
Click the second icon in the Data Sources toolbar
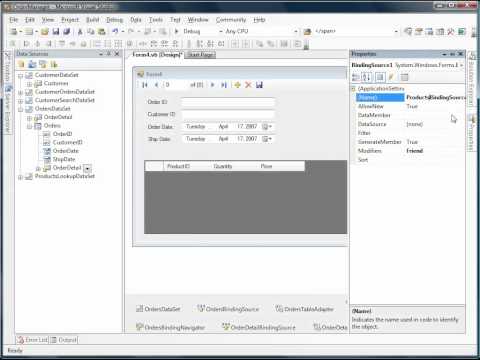(32, 64)
